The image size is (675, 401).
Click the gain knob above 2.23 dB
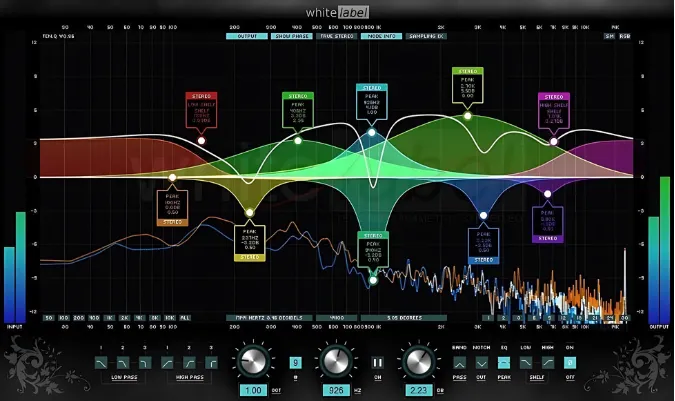pos(418,361)
